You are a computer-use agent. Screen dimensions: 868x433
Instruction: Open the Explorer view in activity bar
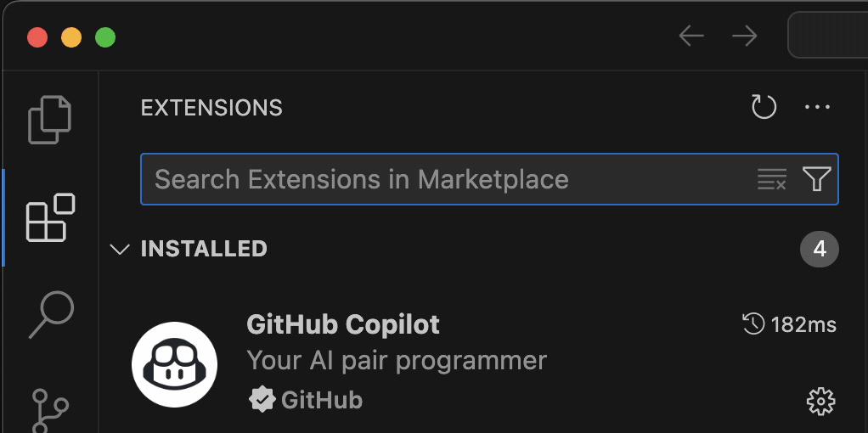tap(50, 120)
